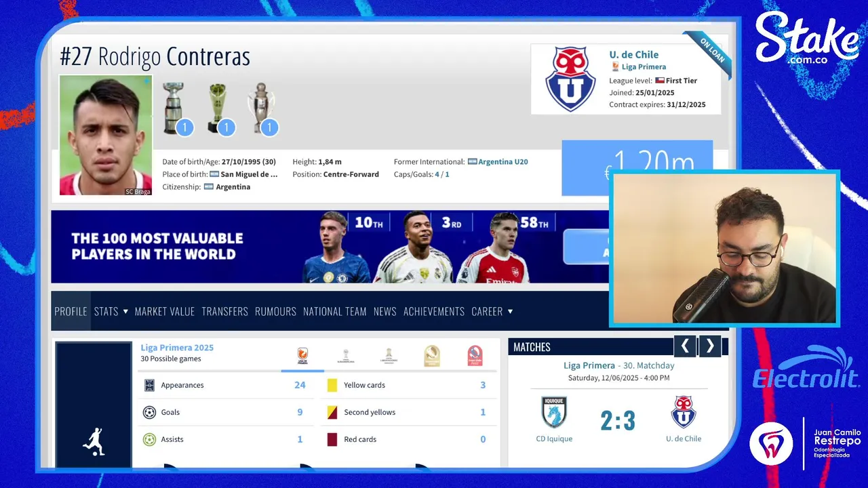The height and width of the screenshot is (488, 868).
Task: Click the red card icon
Action: (x=332, y=439)
